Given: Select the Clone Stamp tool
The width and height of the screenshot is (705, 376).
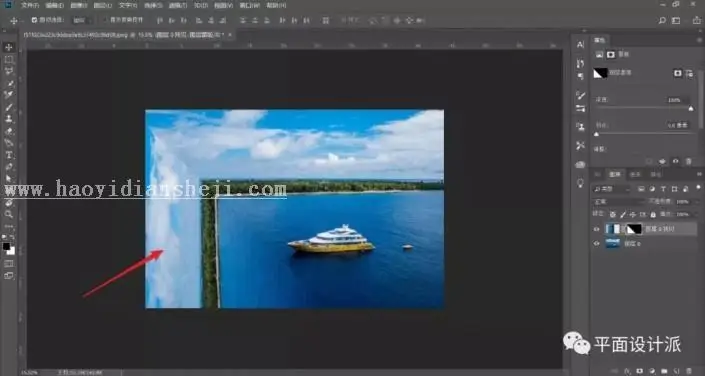Looking at the screenshot, I should [x=9, y=119].
